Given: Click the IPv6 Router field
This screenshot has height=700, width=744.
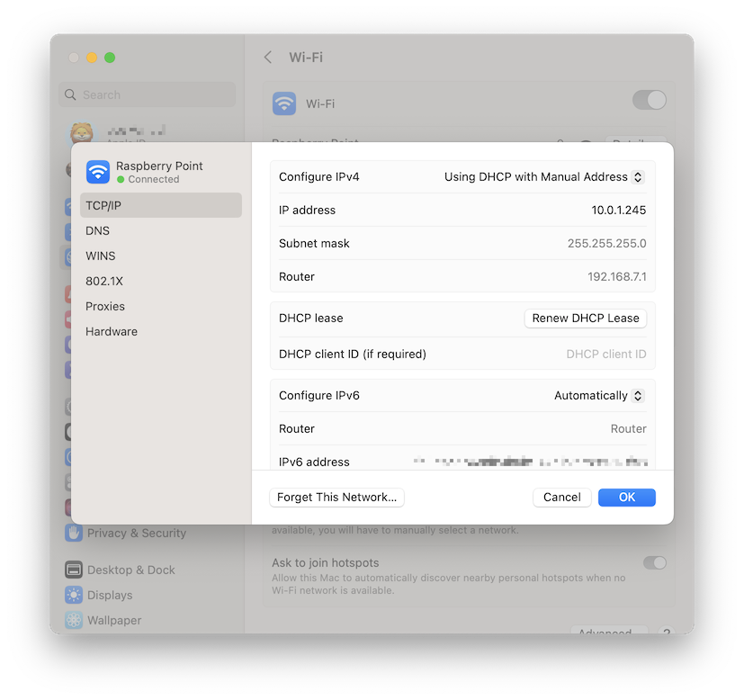Looking at the screenshot, I should pos(628,429).
